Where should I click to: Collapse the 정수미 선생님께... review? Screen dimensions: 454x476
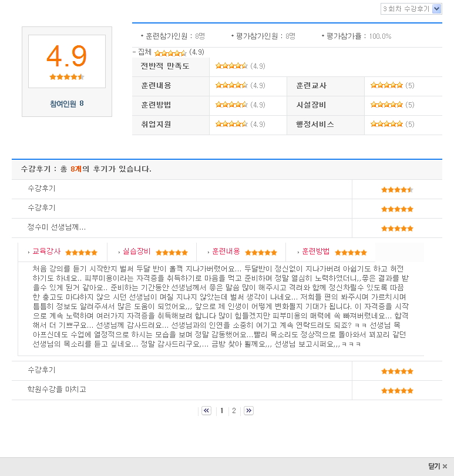pyautogui.click(x=56, y=227)
